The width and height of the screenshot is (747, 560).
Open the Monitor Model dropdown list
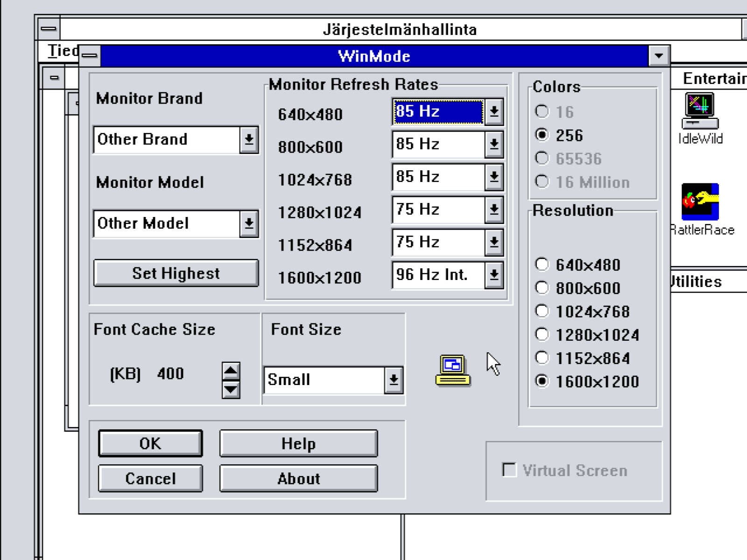(249, 224)
